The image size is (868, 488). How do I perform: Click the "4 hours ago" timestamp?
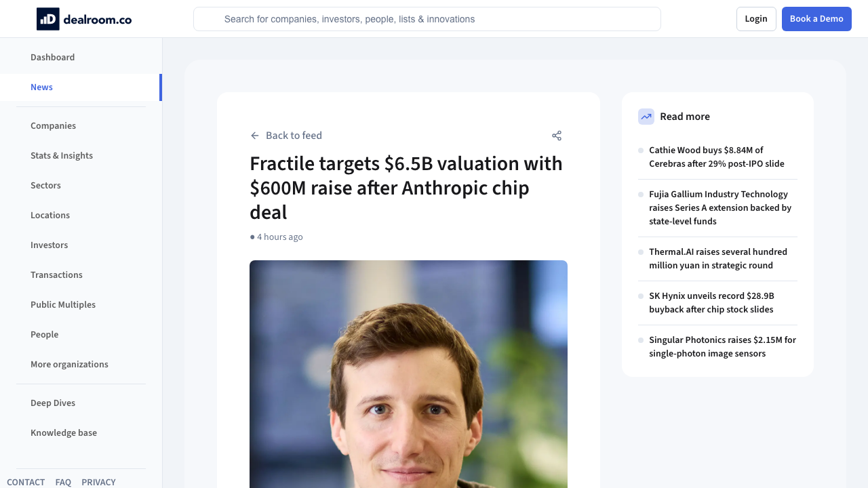(279, 237)
